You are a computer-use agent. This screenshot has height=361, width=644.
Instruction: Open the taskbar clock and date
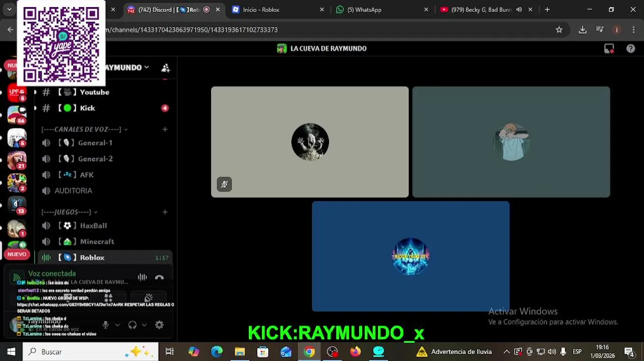(602, 351)
